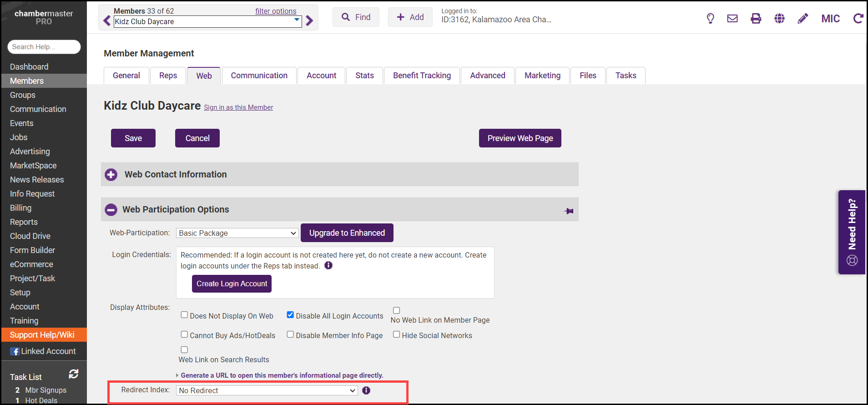Enable Does Not Display On Web

point(184,315)
